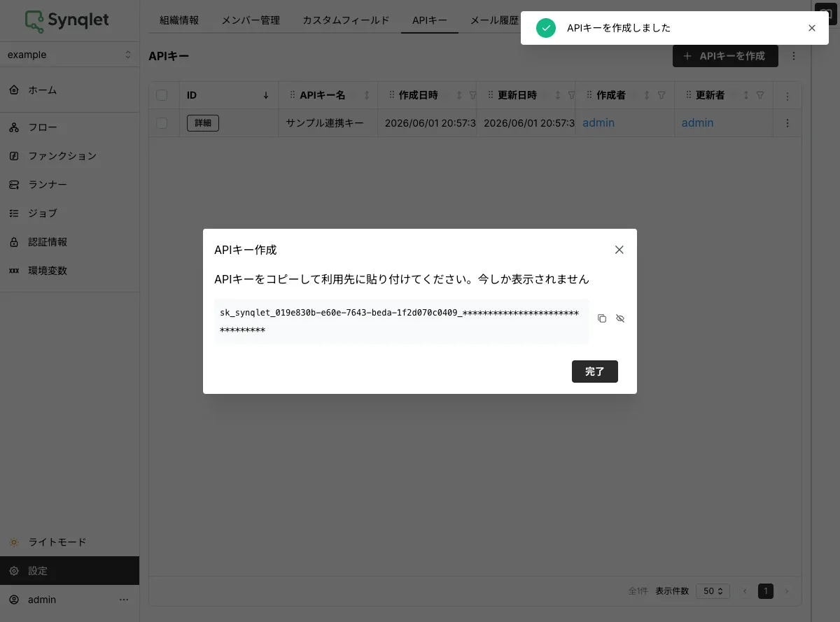
Task: Select the APIキー tab
Action: 430,20
